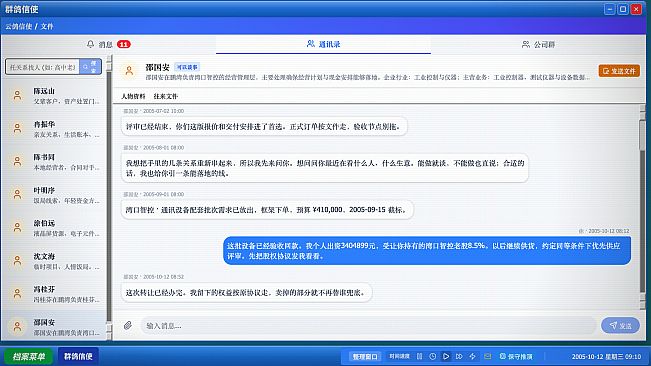Click the clock icon in taskbar
The image size is (651, 366).
click(x=433, y=356)
